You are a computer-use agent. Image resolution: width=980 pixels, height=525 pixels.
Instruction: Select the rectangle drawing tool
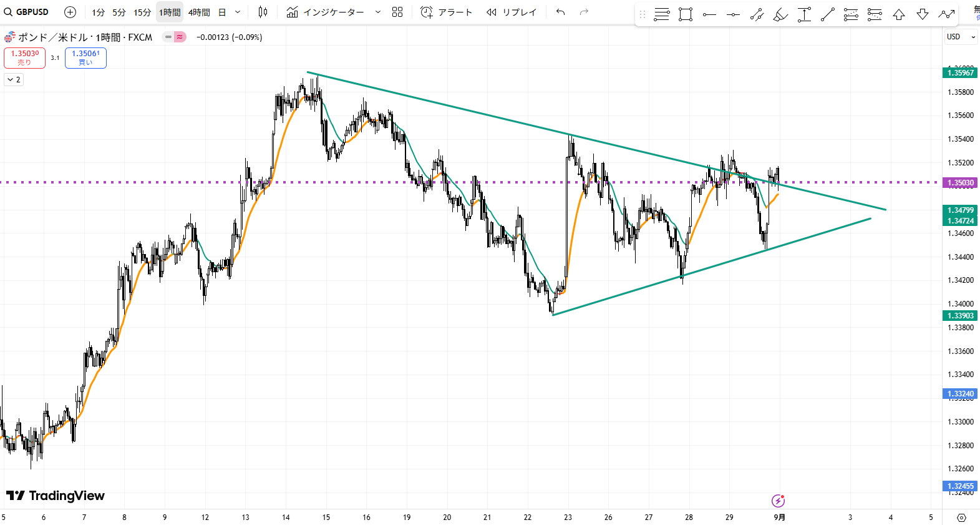[686, 14]
